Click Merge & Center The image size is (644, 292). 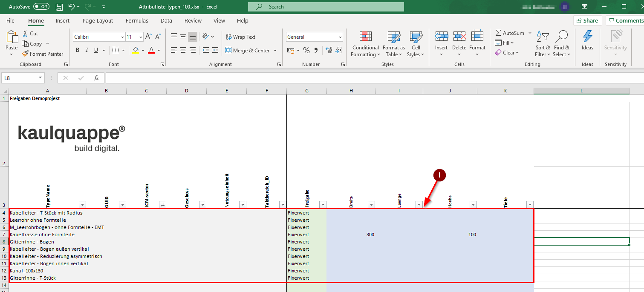(248, 50)
